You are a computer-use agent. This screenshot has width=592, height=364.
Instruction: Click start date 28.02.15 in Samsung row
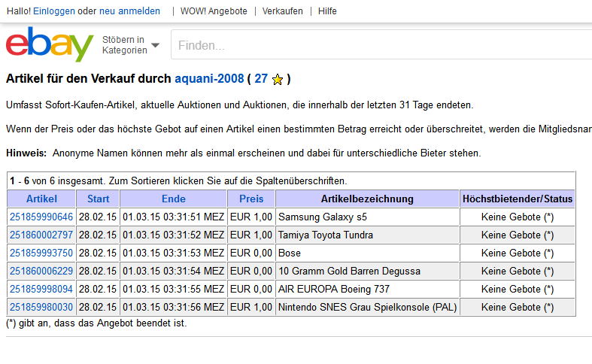pyautogui.click(x=98, y=217)
